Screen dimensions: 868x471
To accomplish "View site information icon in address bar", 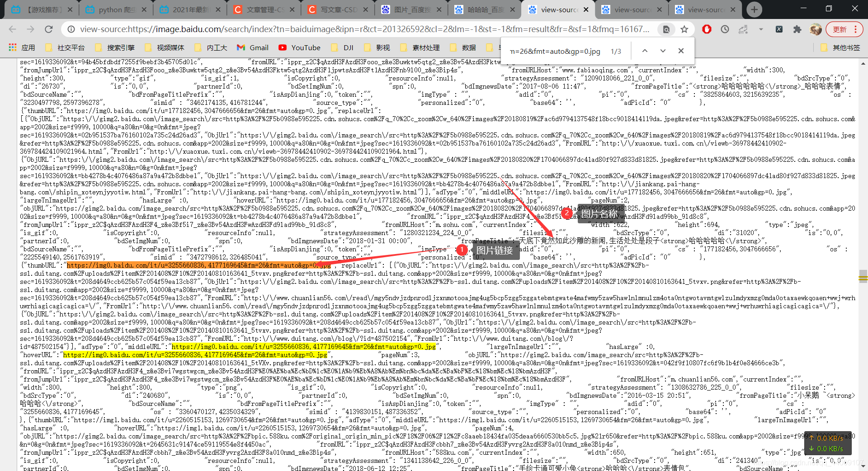I will point(71,29).
